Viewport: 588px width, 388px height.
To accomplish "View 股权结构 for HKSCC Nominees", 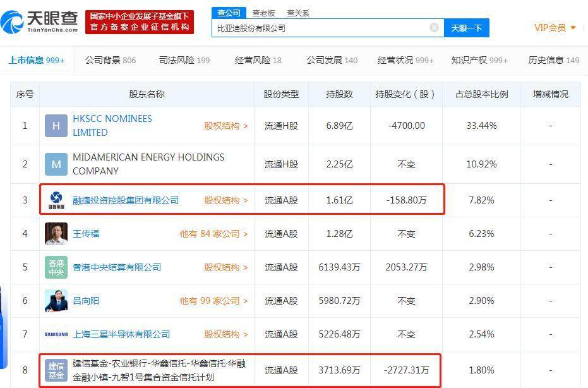I will 225,126.
